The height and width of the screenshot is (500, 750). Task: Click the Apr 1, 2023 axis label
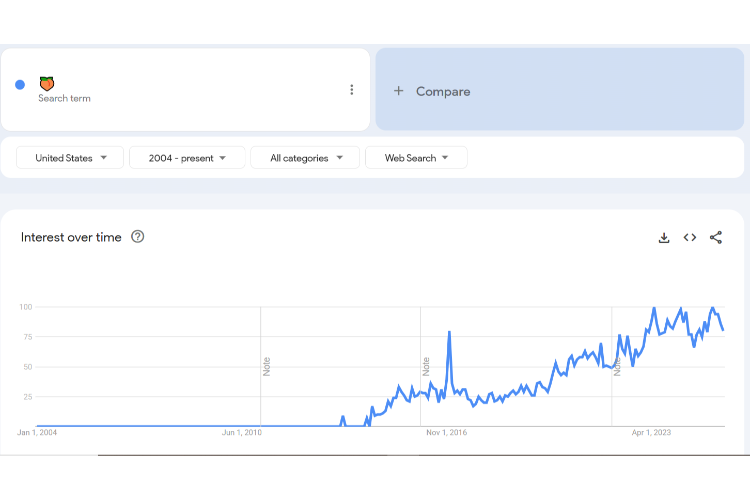(651, 433)
